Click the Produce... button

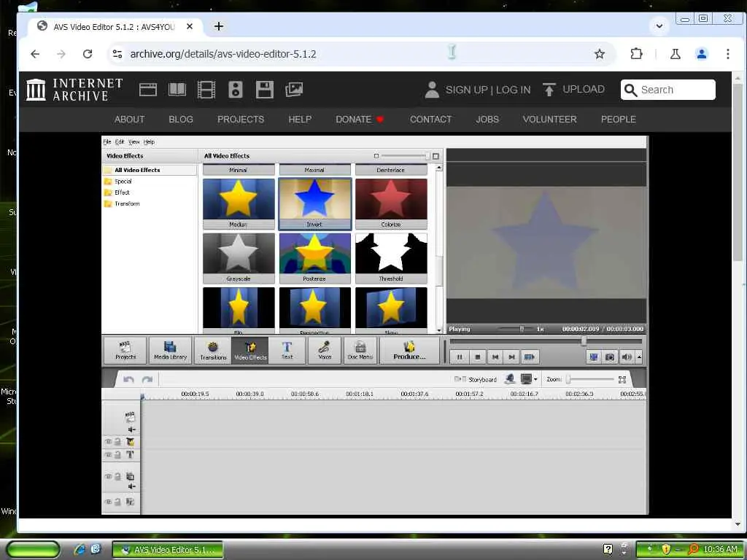coord(409,351)
